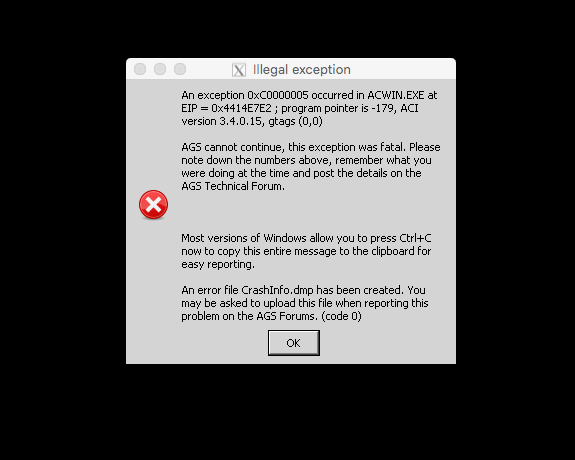Select the EIP address 0x4414E7E2
The width and height of the screenshot is (575, 460).
point(241,108)
